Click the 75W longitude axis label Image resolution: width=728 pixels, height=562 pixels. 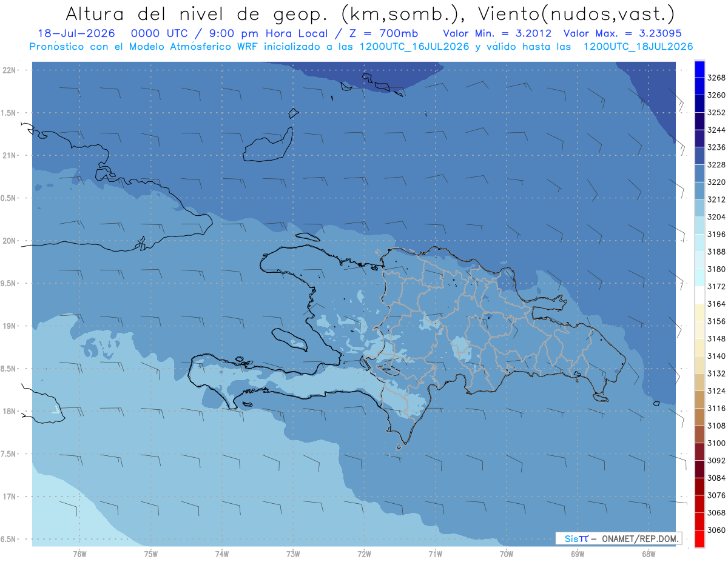[151, 554]
